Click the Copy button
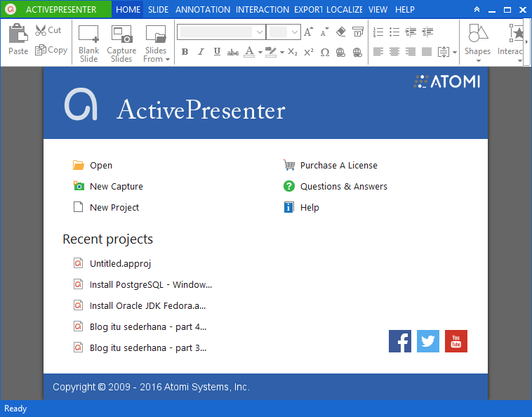The height and width of the screenshot is (417, 532). [51, 50]
